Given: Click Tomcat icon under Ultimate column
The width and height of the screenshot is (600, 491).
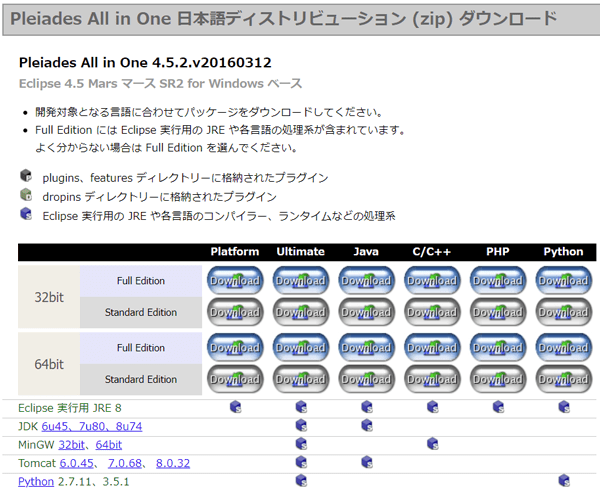Looking at the screenshot, I should click(x=301, y=462).
